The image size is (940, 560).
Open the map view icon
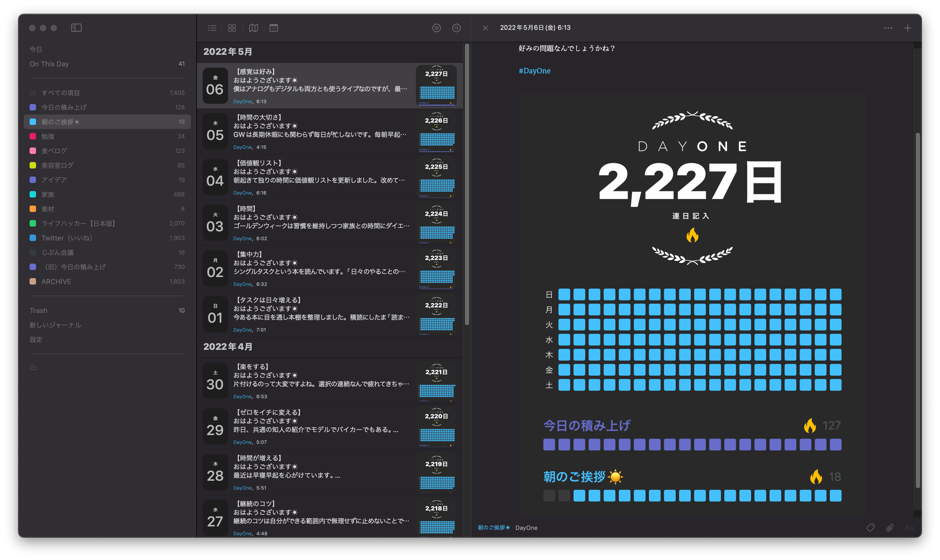pyautogui.click(x=254, y=28)
